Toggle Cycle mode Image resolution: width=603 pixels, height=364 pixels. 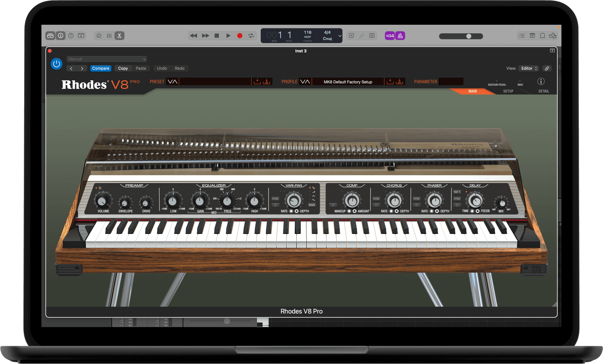click(x=251, y=36)
